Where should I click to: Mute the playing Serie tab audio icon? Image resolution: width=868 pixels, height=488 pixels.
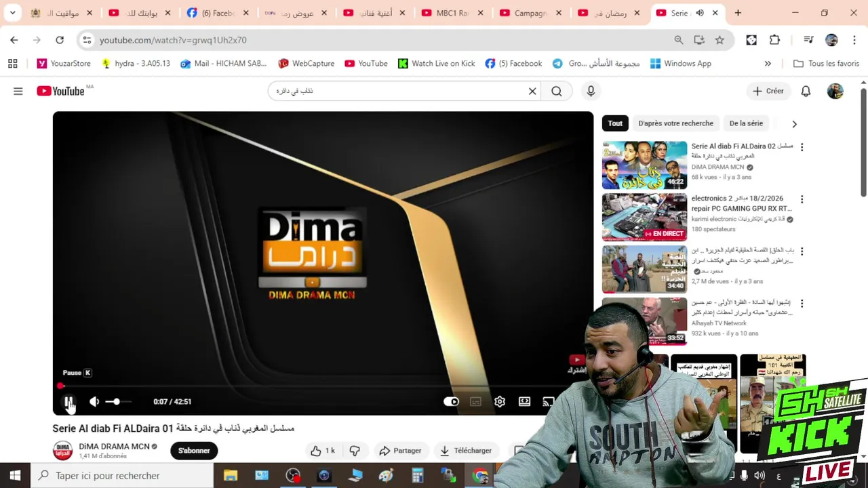click(700, 13)
